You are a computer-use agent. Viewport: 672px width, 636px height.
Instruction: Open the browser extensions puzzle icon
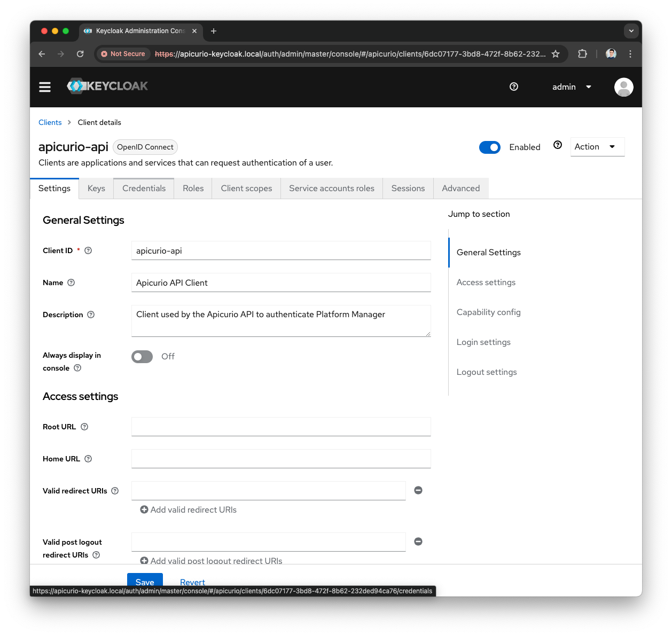coord(582,54)
